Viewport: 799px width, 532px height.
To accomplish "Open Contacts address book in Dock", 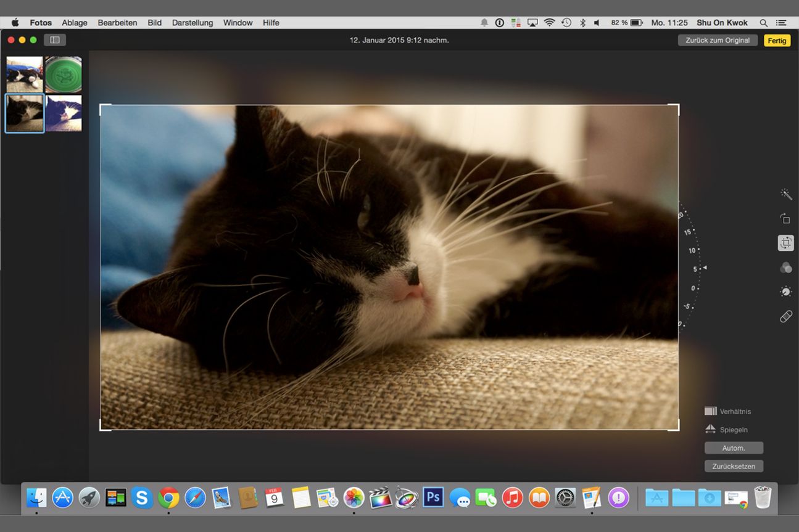I will 248,497.
